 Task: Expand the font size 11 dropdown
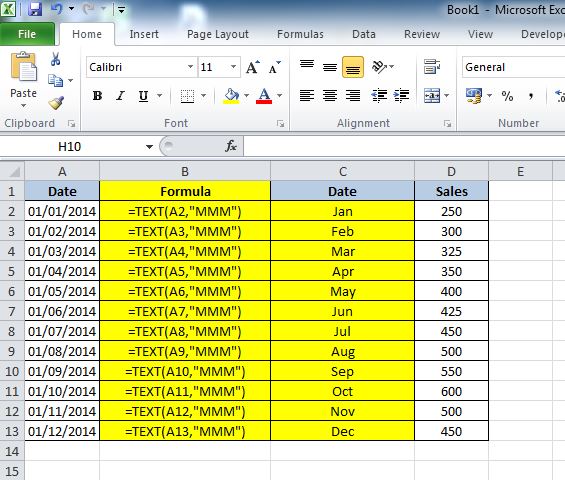point(233,67)
